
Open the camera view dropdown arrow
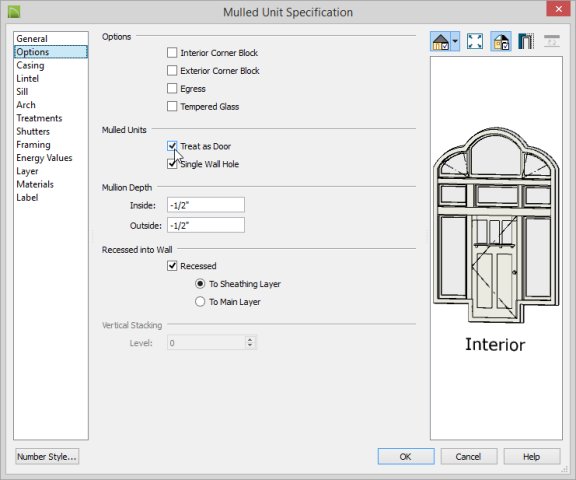455,41
